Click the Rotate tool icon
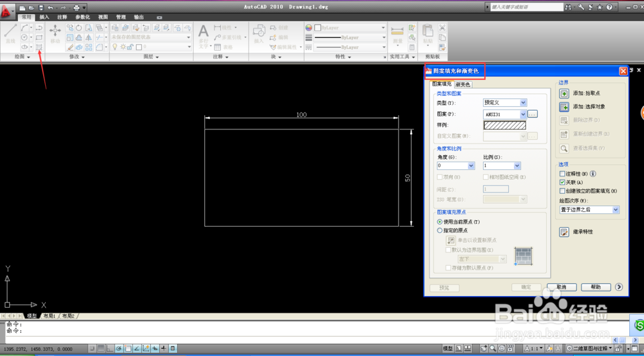This screenshot has height=356, width=644. point(79,28)
